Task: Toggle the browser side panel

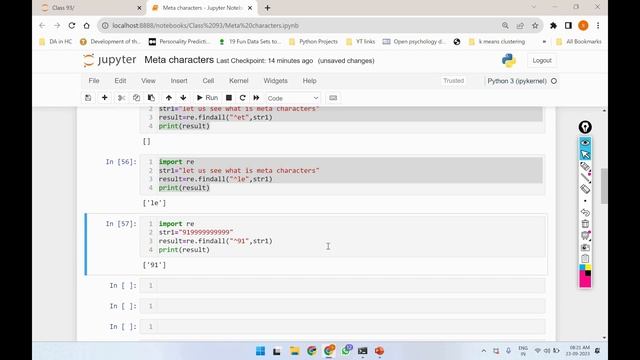Action: 568,25
